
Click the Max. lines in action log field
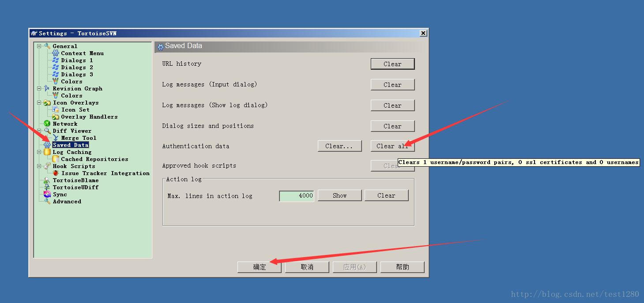pyautogui.click(x=297, y=196)
